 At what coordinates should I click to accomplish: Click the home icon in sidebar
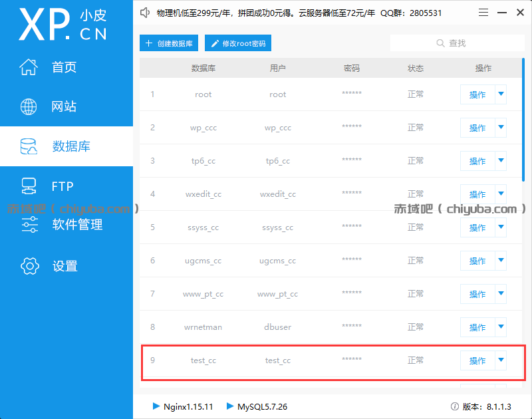coord(29,67)
